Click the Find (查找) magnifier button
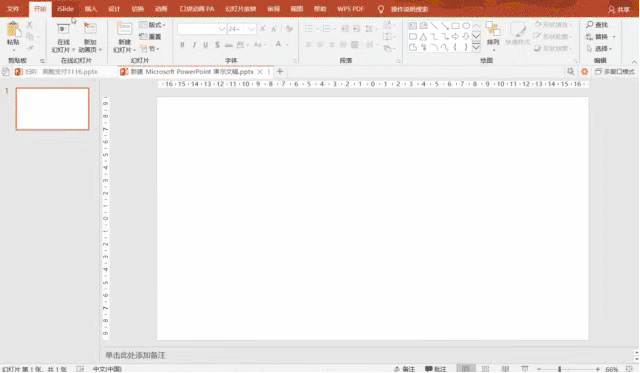640x373 pixels. 597,25
